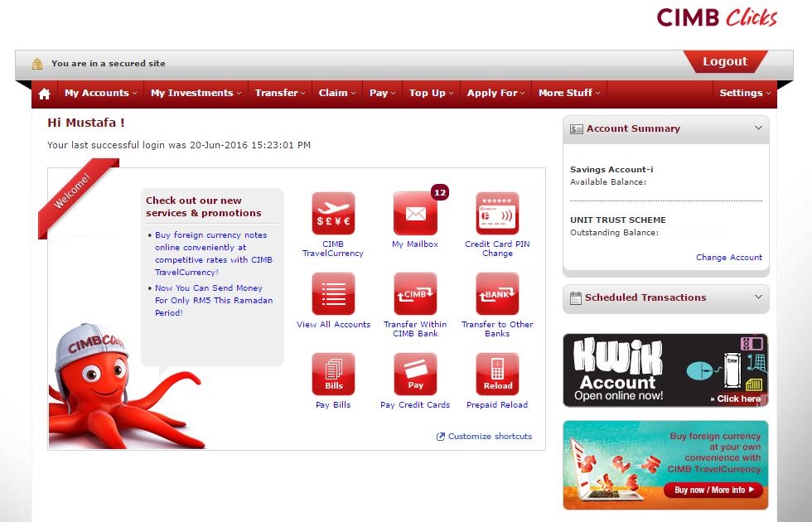Click the Credit Card PIN Change label
The width and height of the screenshot is (812, 522).
coord(497,249)
